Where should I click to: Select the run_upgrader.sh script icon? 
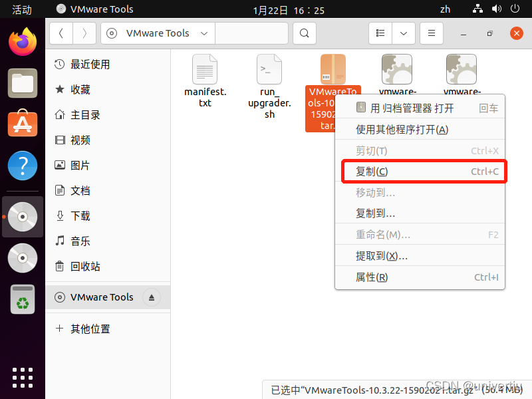(x=269, y=69)
